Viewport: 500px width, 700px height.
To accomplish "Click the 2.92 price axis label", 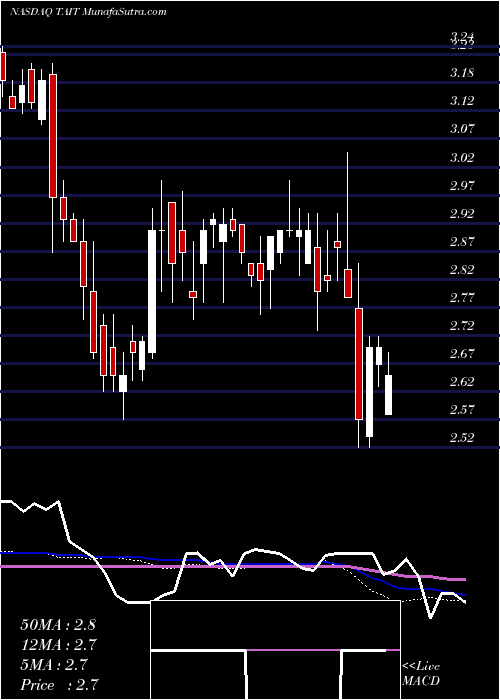I will point(462,213).
